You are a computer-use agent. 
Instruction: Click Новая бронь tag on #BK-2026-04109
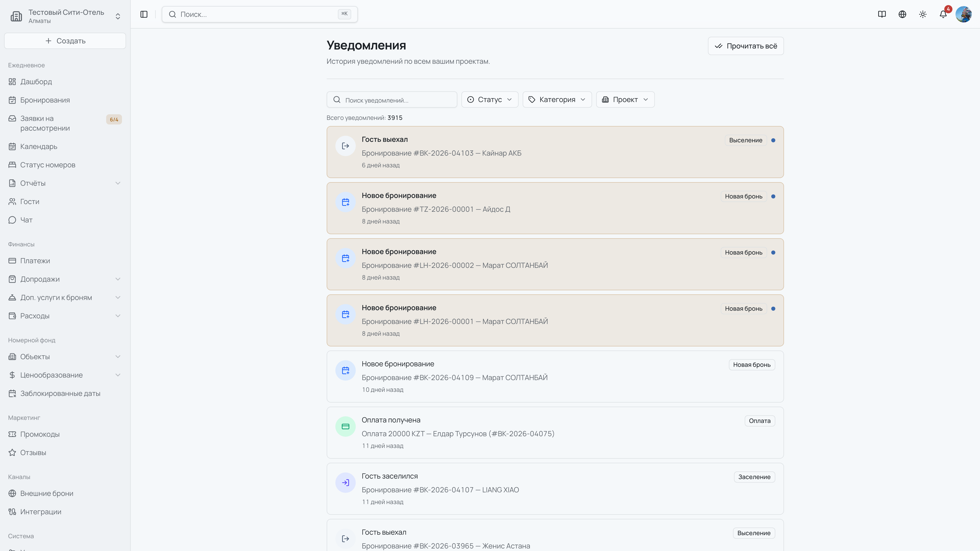click(752, 365)
